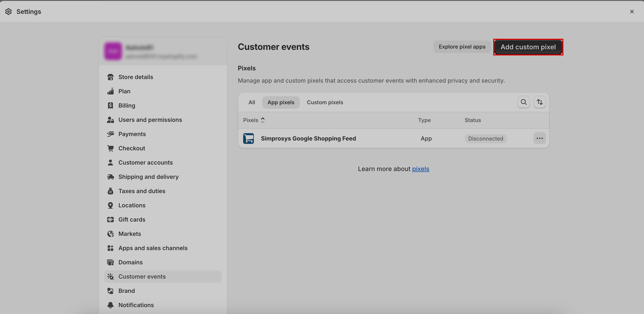Viewport: 644px width, 314px height.
Task: Follow the pixels learn more link
Action: click(x=420, y=169)
